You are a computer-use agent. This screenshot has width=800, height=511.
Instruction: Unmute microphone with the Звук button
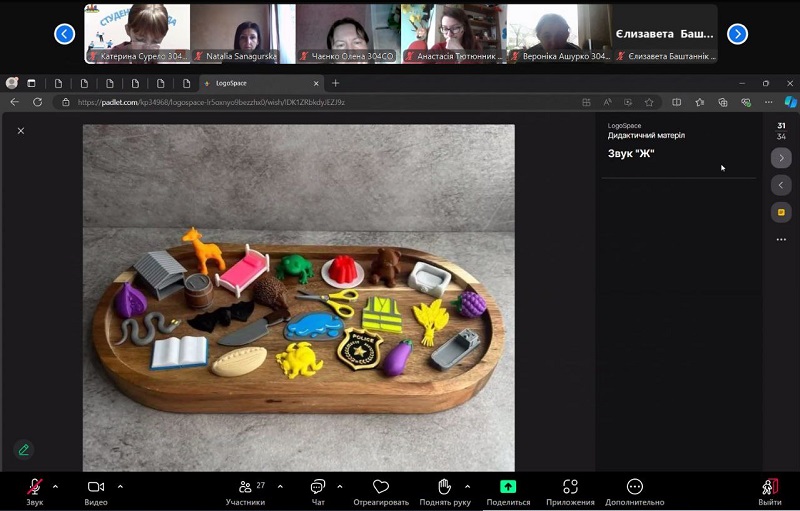point(35,492)
